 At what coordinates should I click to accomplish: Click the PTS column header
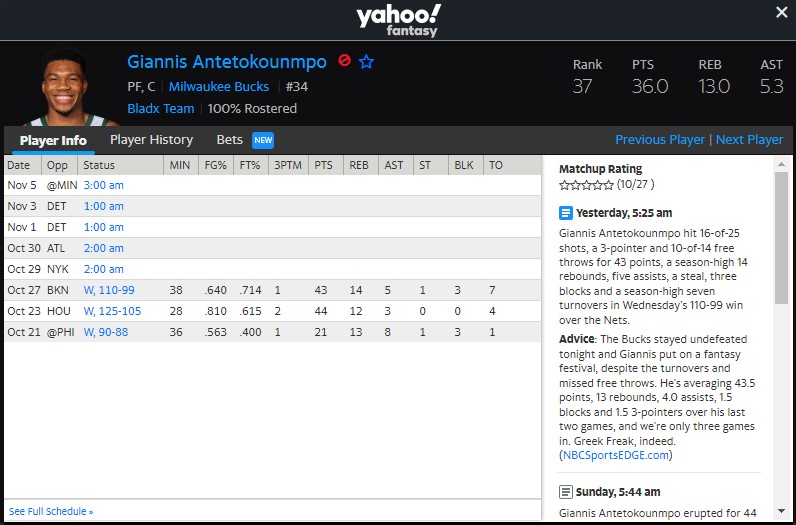[323, 165]
